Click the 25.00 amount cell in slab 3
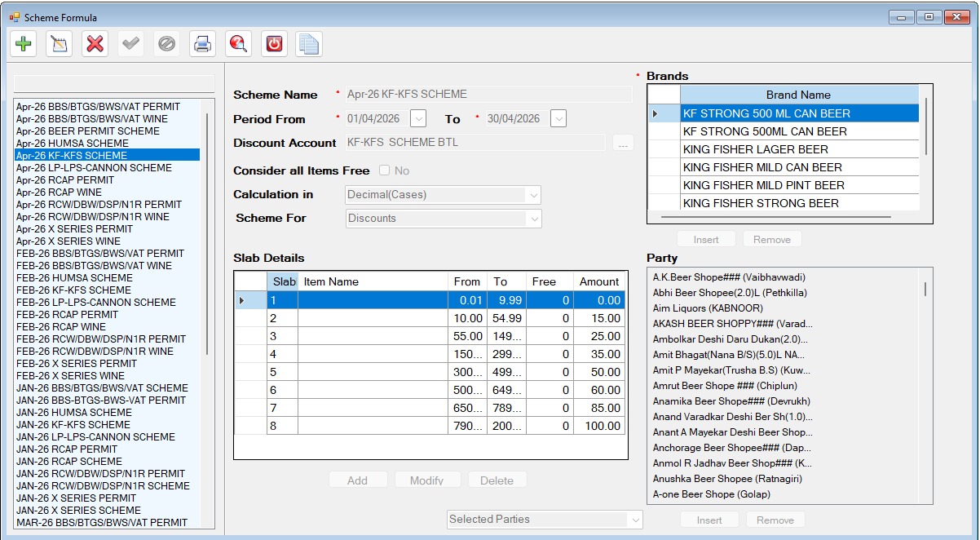The height and width of the screenshot is (540, 980). point(599,336)
